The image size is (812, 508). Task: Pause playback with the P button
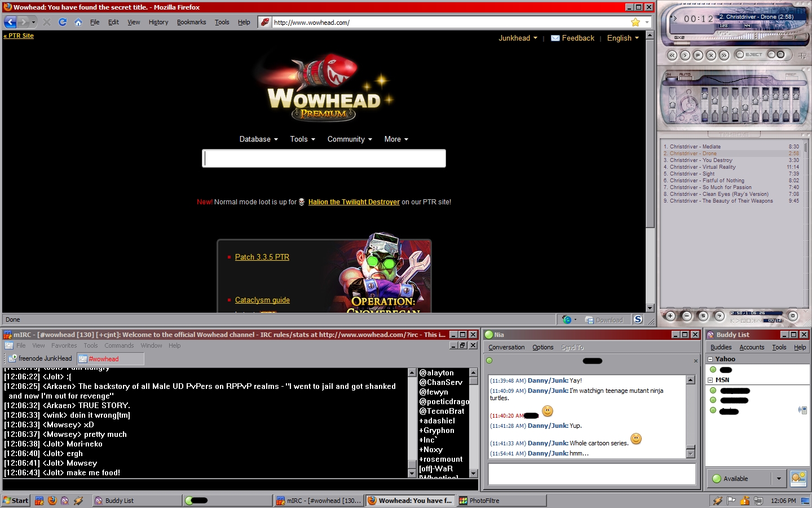(x=698, y=55)
